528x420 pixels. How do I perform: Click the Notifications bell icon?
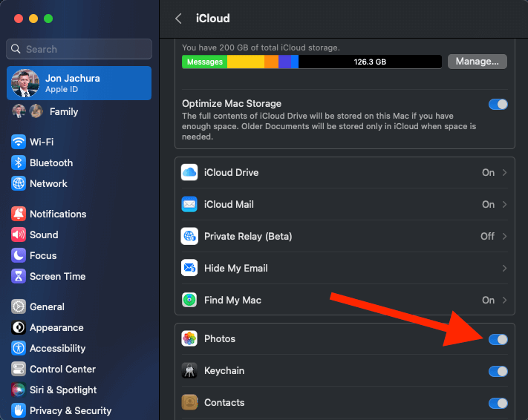click(x=18, y=214)
